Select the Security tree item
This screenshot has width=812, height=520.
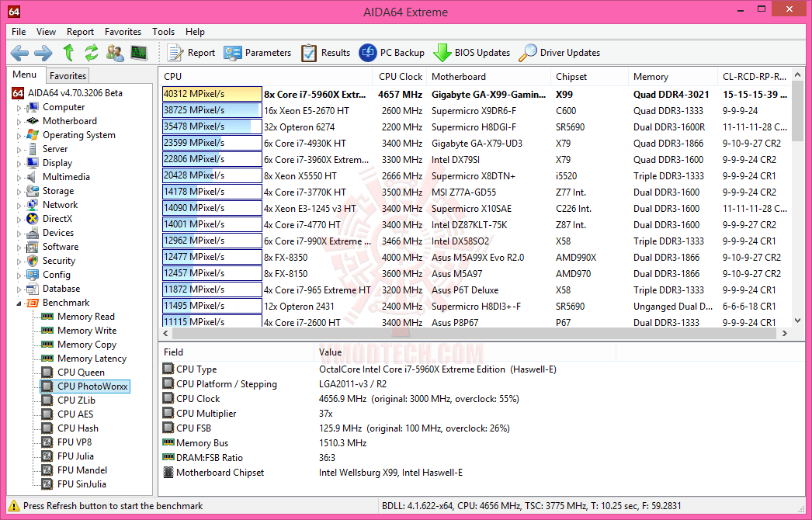tap(59, 261)
